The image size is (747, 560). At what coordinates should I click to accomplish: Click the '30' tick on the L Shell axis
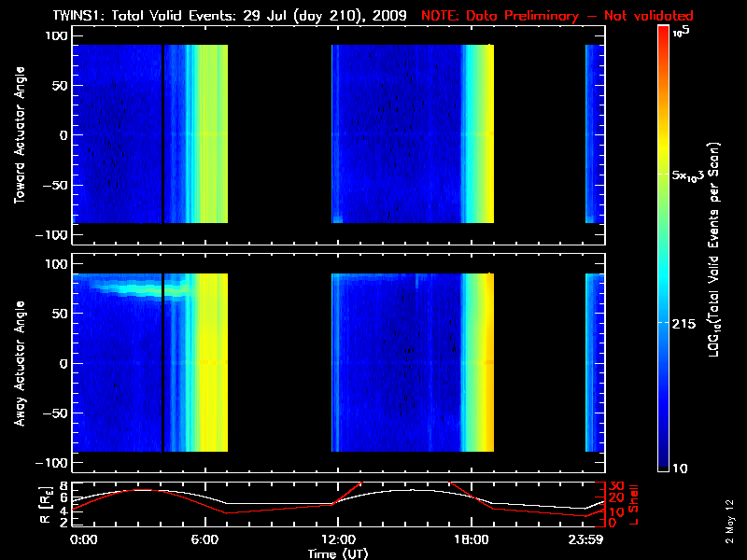[x=616, y=486]
